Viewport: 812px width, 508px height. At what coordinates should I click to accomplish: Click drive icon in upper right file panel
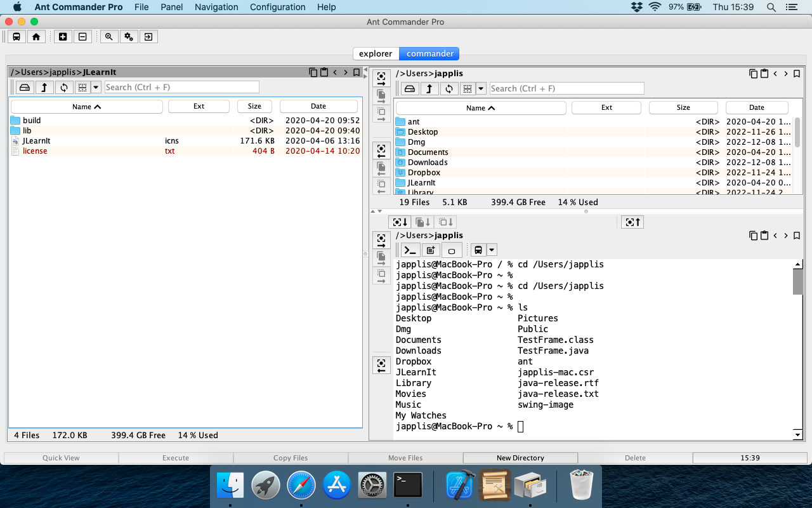point(410,89)
